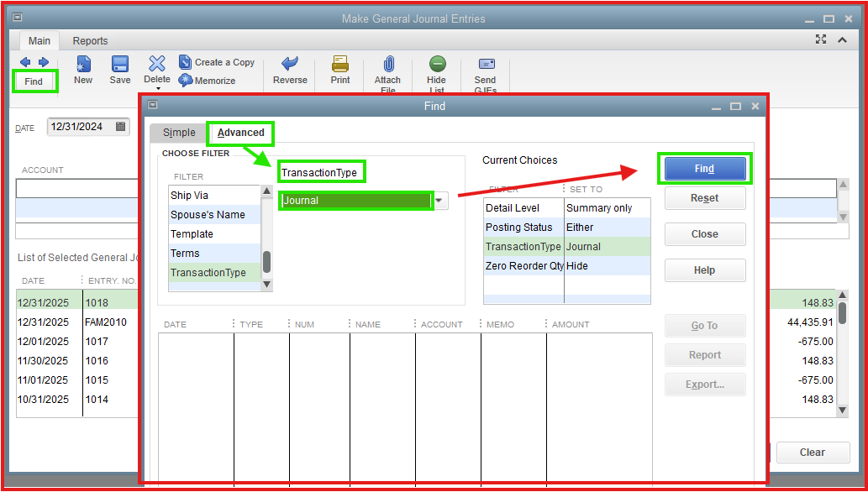Open the Find dialog system menu icon

[x=153, y=105]
